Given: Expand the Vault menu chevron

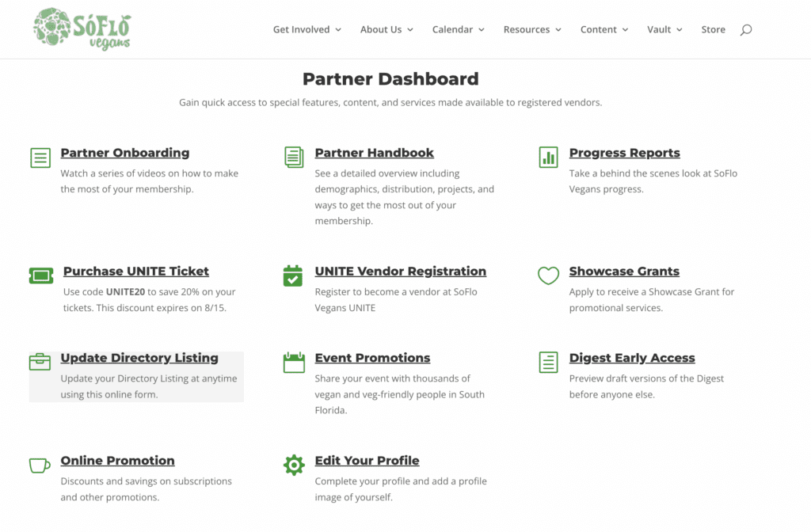Looking at the screenshot, I should tap(680, 30).
